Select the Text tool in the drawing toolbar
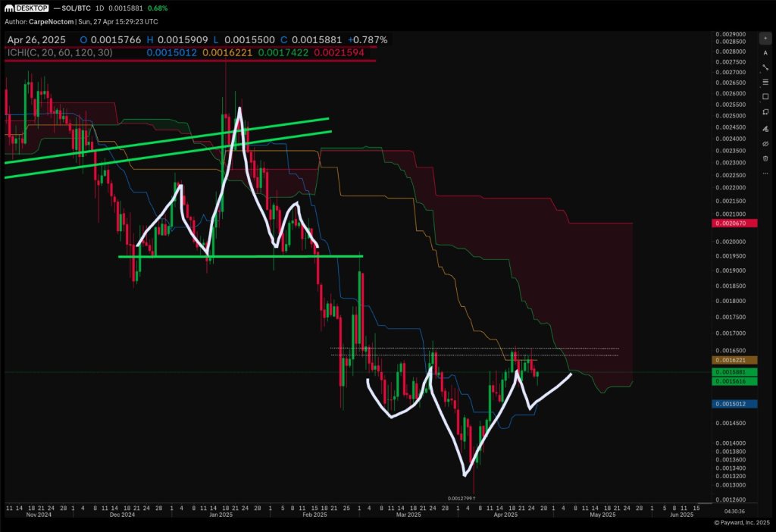 (x=765, y=53)
